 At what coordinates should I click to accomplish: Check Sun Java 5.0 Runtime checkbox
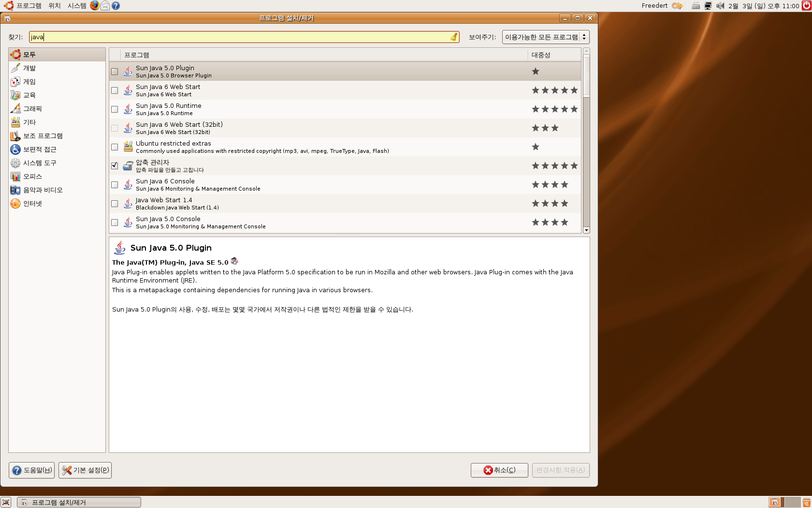tap(115, 109)
